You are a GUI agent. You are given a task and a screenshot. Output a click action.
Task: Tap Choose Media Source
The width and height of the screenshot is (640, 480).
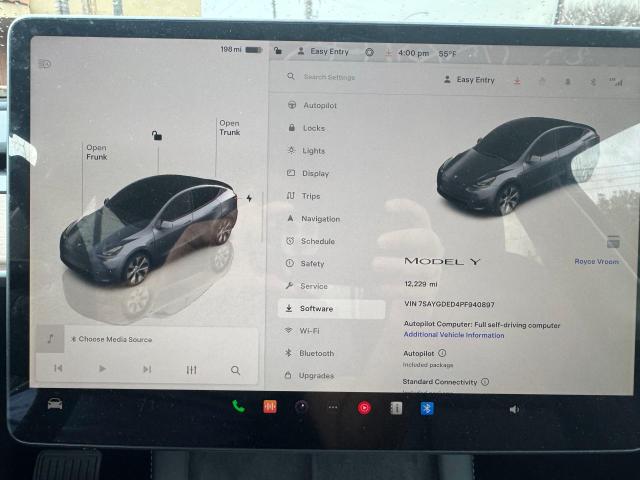pos(111,339)
